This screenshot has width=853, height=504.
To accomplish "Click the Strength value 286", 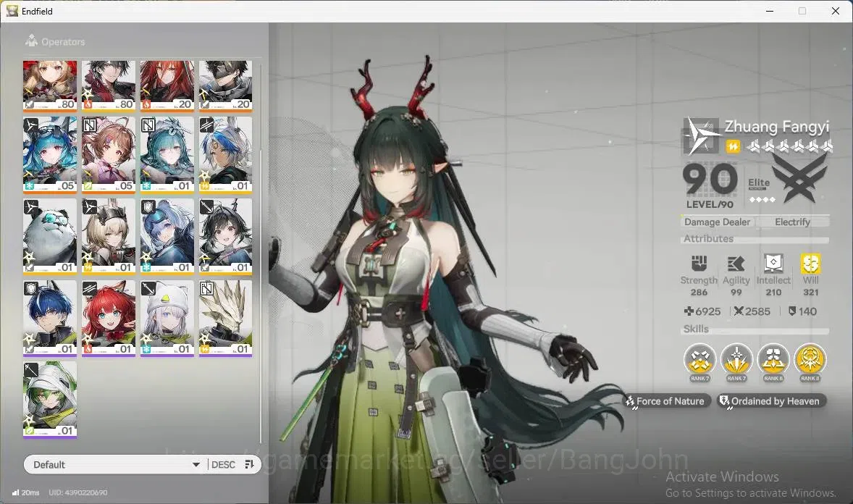I will pos(699,293).
